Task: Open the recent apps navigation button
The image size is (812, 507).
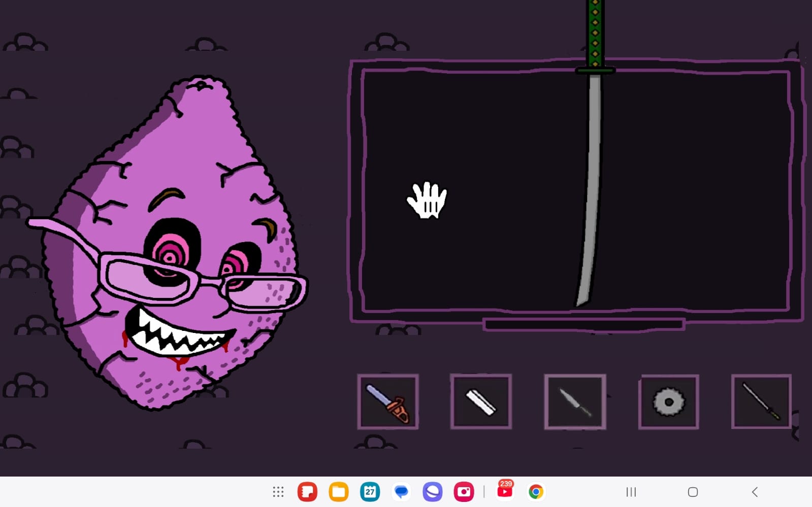Action: point(631,492)
